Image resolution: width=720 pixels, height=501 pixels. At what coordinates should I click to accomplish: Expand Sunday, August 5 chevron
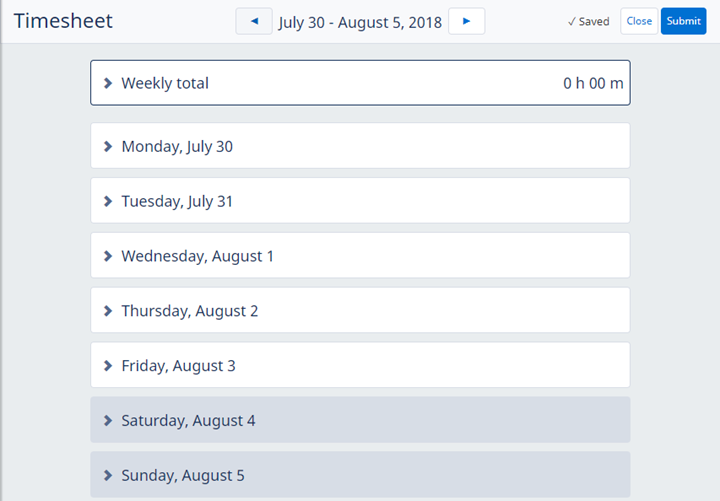click(x=108, y=476)
